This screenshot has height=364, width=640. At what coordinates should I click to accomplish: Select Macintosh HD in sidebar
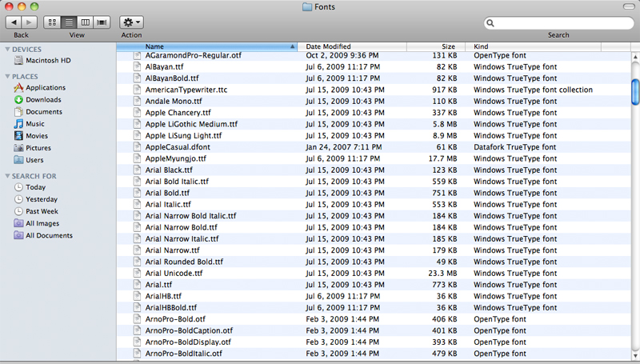pyautogui.click(x=42, y=60)
